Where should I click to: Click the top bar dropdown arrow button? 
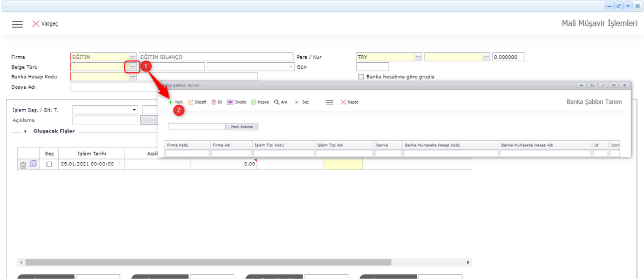628,6
